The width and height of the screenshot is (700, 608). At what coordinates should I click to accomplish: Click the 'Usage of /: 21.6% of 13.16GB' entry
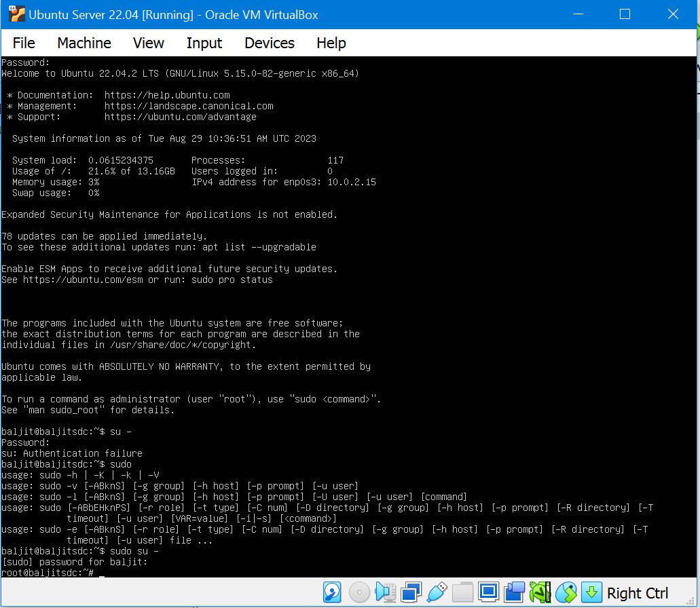pyautogui.click(x=93, y=171)
